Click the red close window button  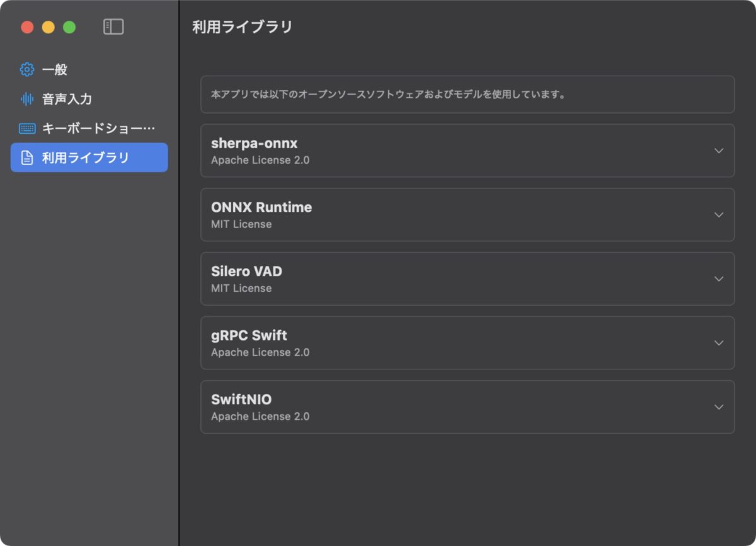[27, 27]
